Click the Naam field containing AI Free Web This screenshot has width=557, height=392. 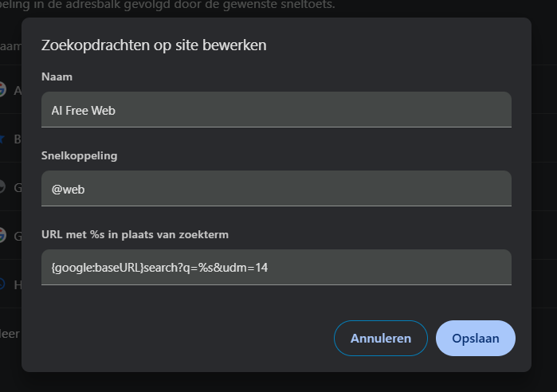click(x=277, y=110)
